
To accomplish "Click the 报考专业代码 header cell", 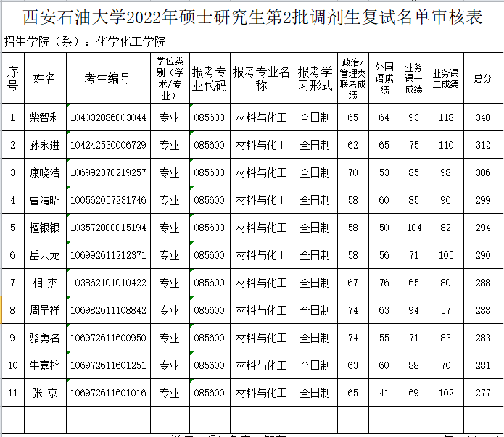I will [x=209, y=78].
